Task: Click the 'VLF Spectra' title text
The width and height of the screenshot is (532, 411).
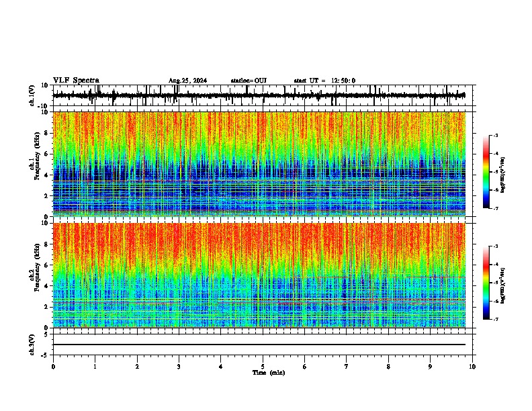Action: click(76, 81)
